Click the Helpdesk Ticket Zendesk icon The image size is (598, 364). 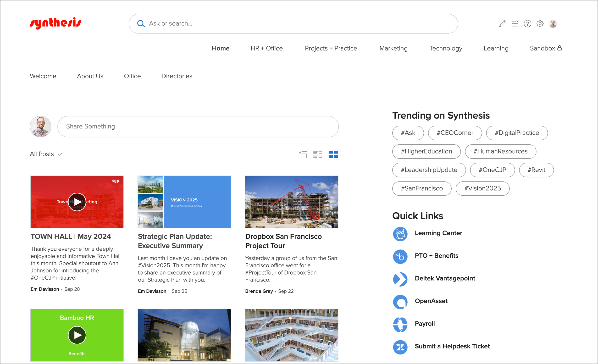pyautogui.click(x=400, y=347)
